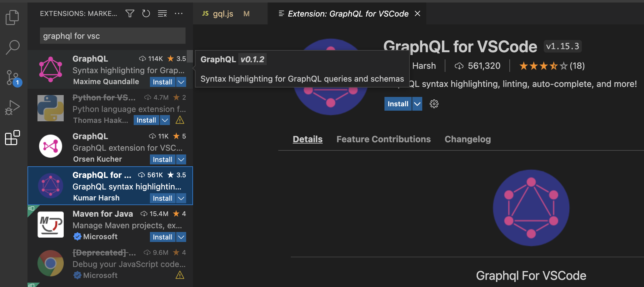The height and width of the screenshot is (287, 644).
Task: Open the Explorer view in activity bar
Action: click(12, 18)
